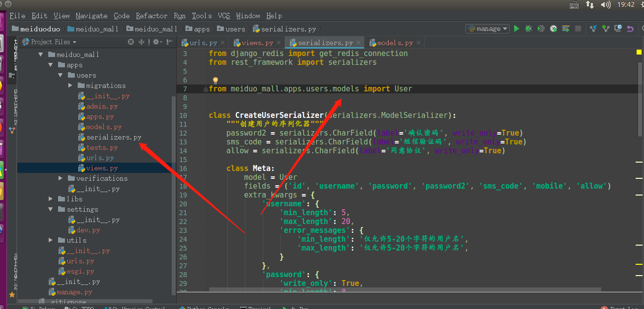Close the serializers.py tab

click(359, 43)
